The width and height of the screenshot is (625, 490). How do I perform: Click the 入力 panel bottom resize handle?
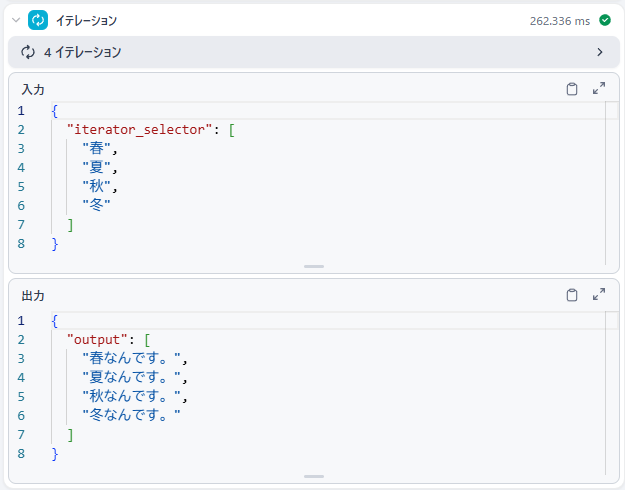coord(314,266)
